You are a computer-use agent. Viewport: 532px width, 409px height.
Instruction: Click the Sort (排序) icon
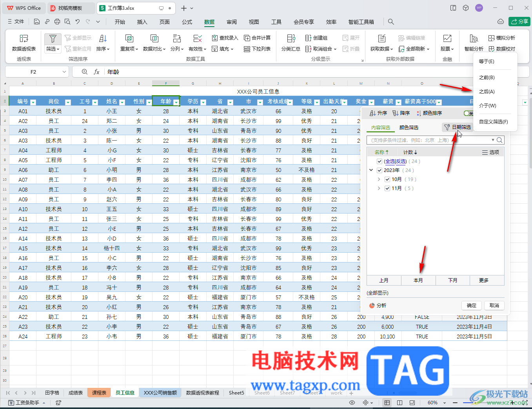103,38
